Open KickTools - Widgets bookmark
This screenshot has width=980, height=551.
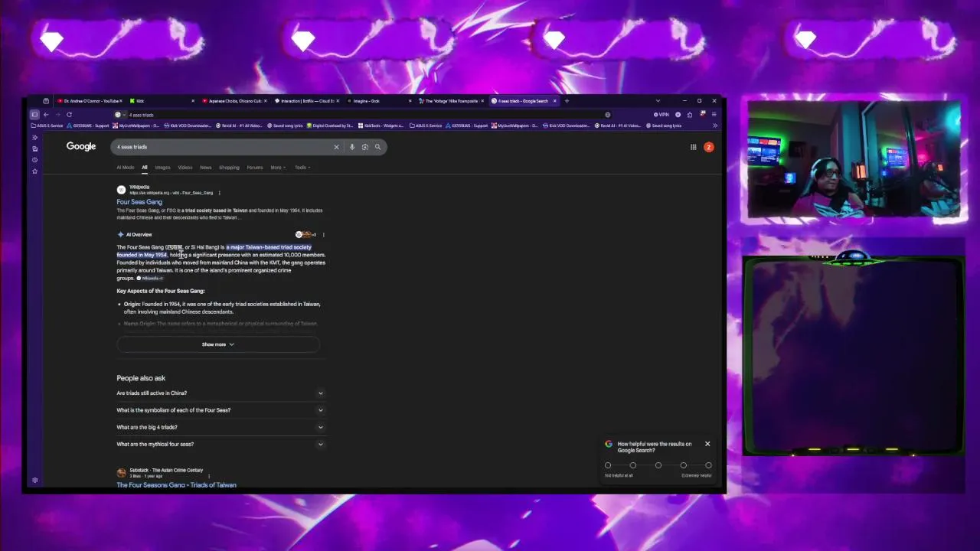tap(381, 126)
